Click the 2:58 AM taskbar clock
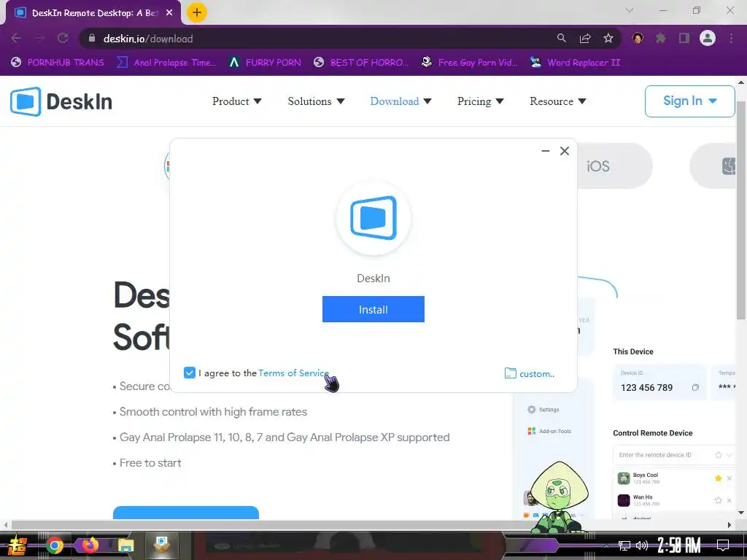Viewport: 747px width, 560px height. click(x=678, y=545)
